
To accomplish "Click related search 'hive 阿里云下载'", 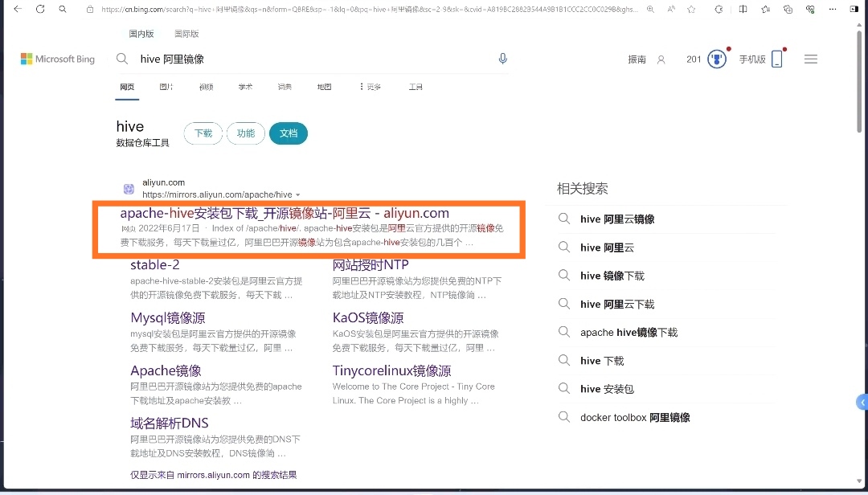I will pyautogui.click(x=617, y=304).
